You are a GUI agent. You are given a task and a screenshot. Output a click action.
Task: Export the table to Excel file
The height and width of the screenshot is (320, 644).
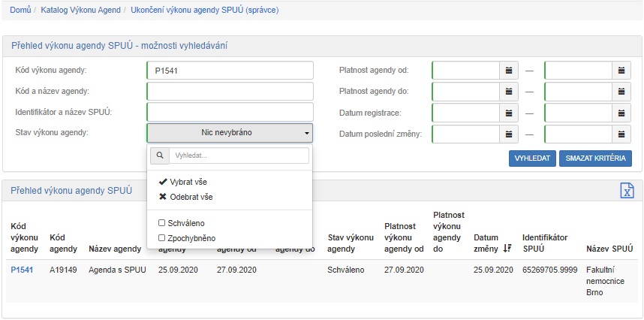[x=627, y=191]
